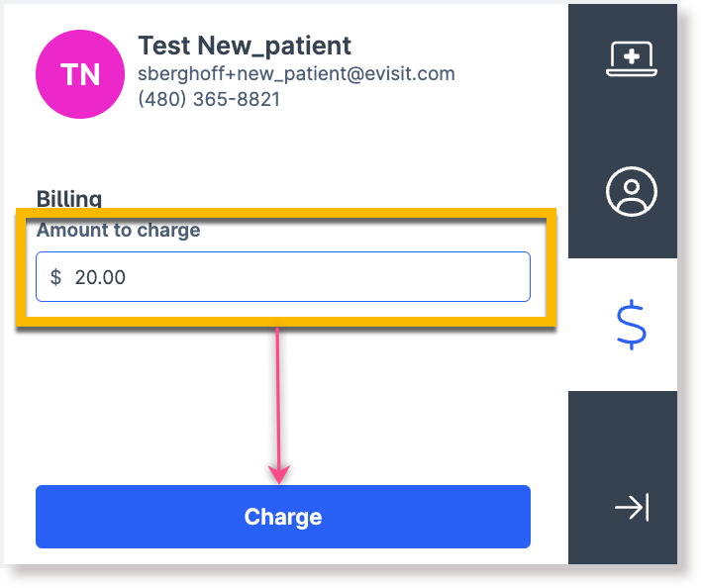The width and height of the screenshot is (701, 588).
Task: Open the patient profile sidebar icon
Action: pyautogui.click(x=632, y=191)
